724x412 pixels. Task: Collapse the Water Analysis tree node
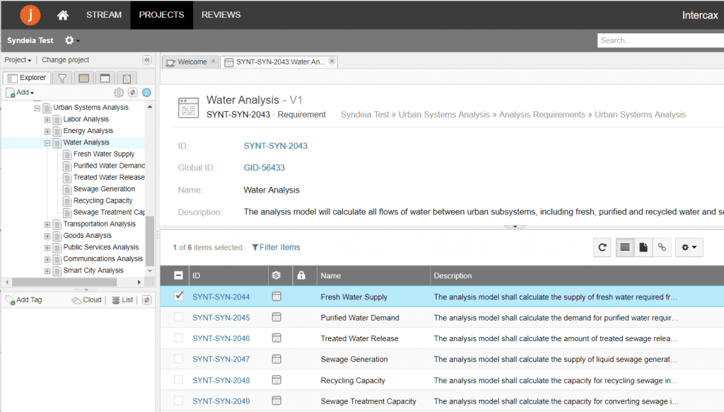point(47,143)
